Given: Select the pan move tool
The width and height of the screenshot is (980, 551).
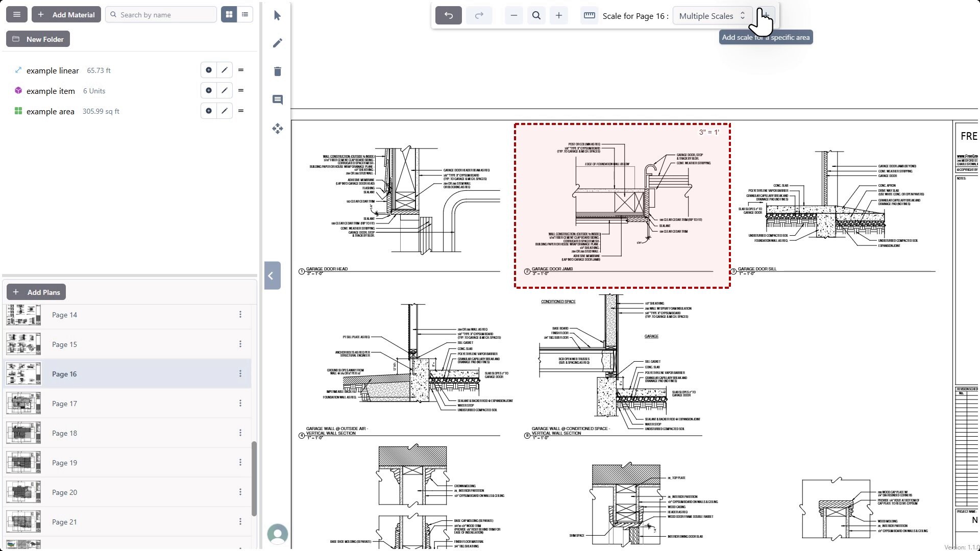Looking at the screenshot, I should coord(277,129).
